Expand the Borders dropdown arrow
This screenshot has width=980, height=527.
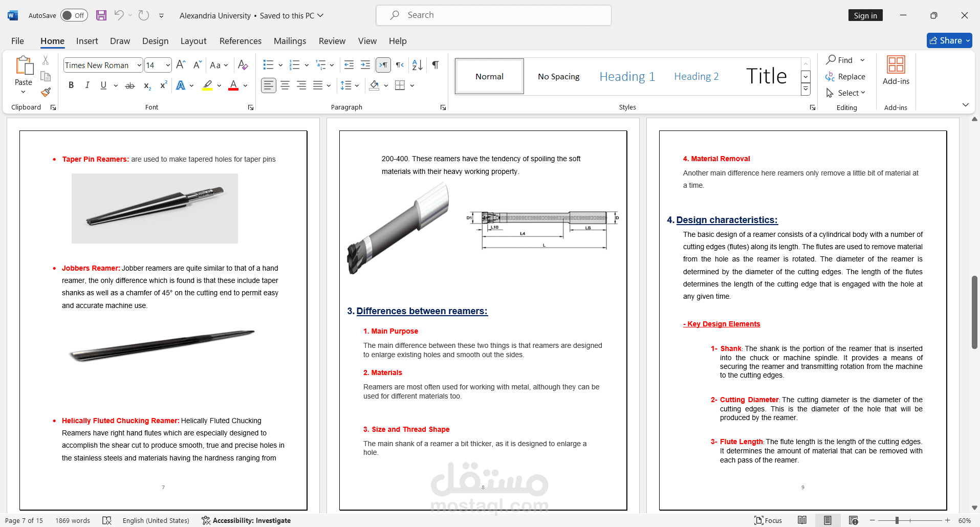click(412, 85)
